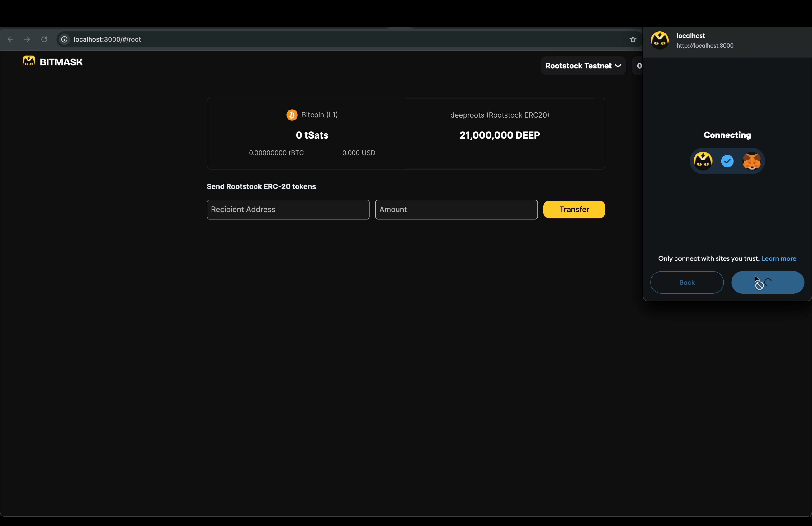This screenshot has height=526, width=812.
Task: Click the orange Bitcoin icon
Action: click(292, 115)
